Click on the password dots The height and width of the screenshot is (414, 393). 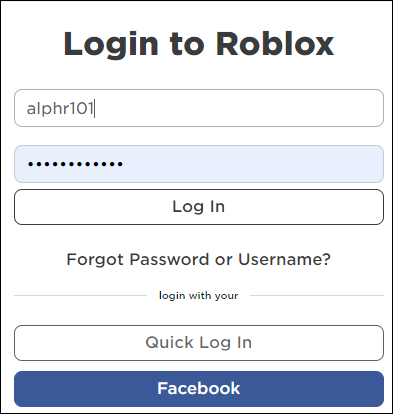(75, 164)
